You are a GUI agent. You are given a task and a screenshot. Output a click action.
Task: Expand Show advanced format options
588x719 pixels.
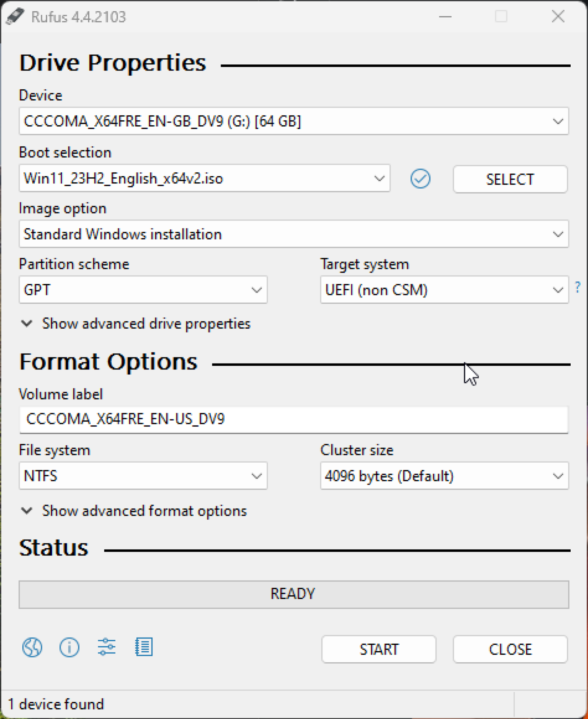coord(134,511)
